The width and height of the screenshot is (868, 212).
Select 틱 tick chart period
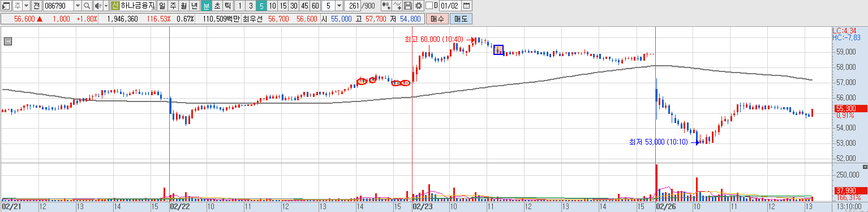click(228, 6)
